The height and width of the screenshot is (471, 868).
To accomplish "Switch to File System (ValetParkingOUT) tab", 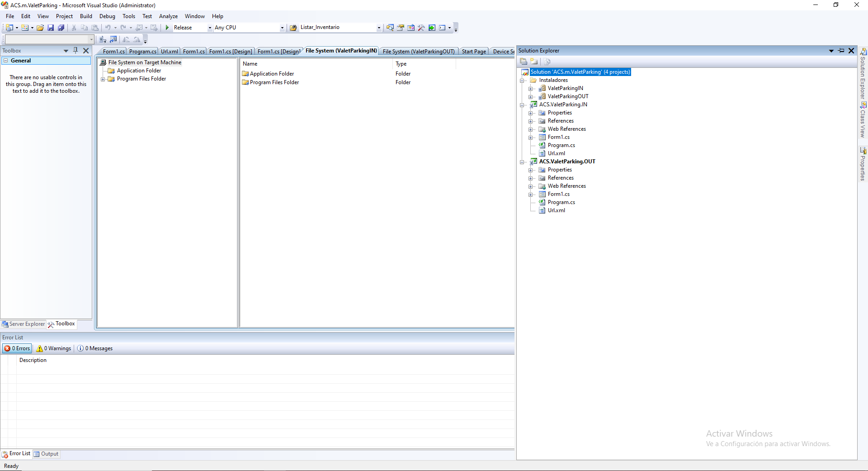I will click(x=418, y=52).
